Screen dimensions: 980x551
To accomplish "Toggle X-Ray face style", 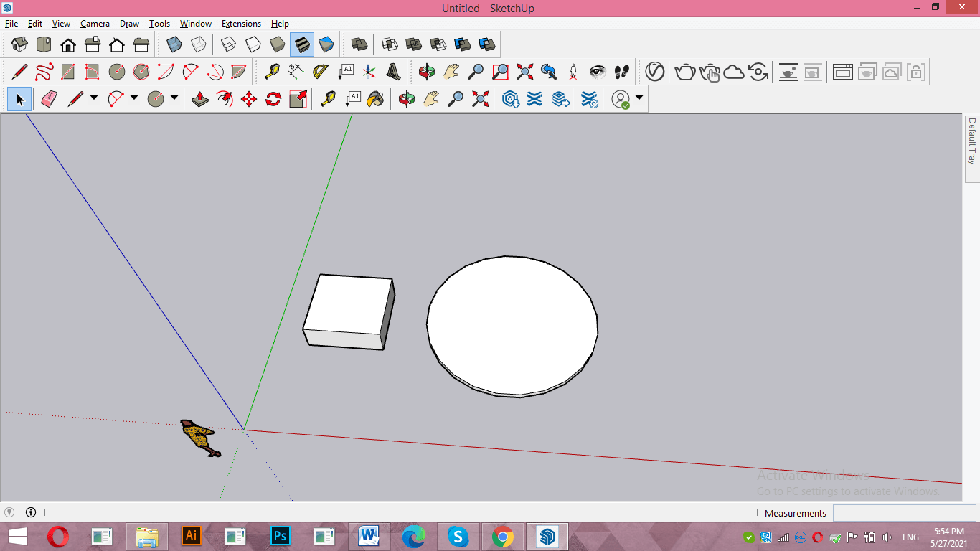I will click(174, 44).
